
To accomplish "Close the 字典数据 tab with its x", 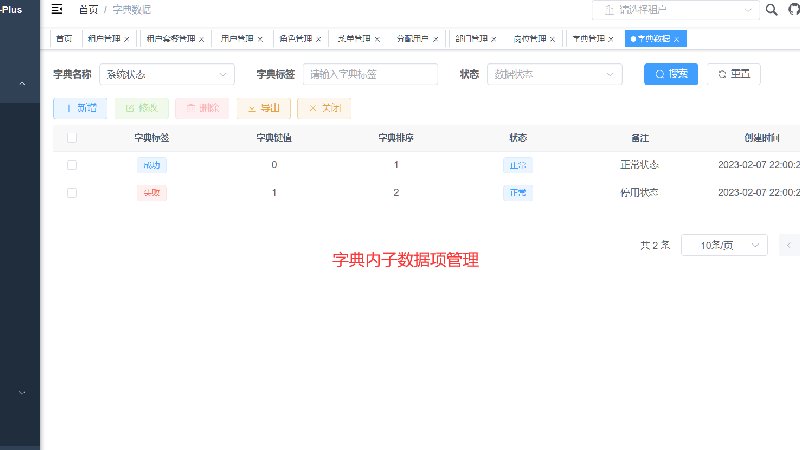I will [677, 39].
